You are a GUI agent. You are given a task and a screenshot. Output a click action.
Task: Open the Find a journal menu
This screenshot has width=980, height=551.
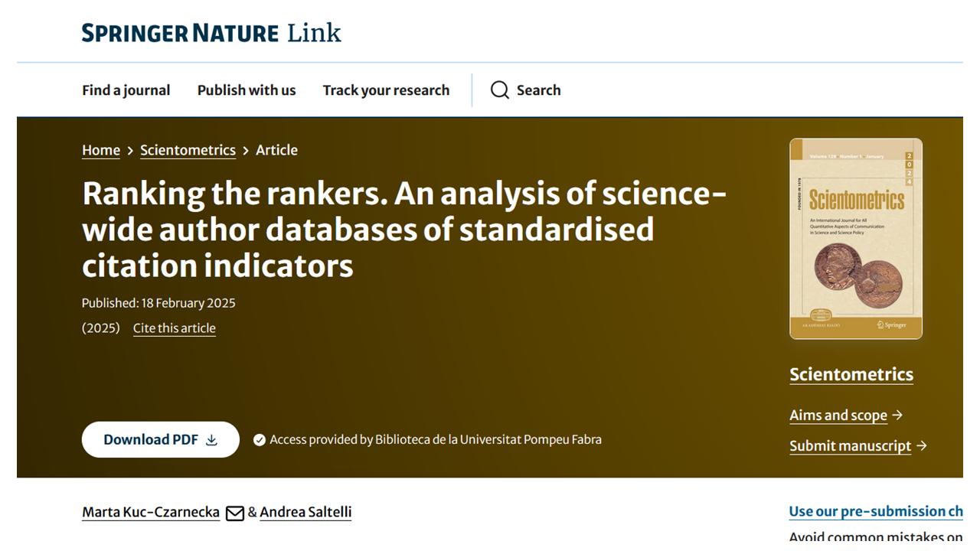pyautogui.click(x=126, y=90)
